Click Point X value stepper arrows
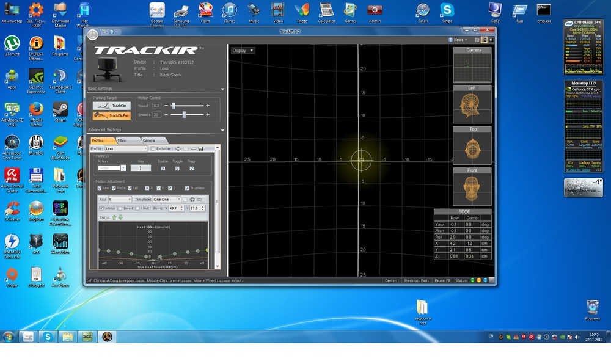 click(x=181, y=208)
